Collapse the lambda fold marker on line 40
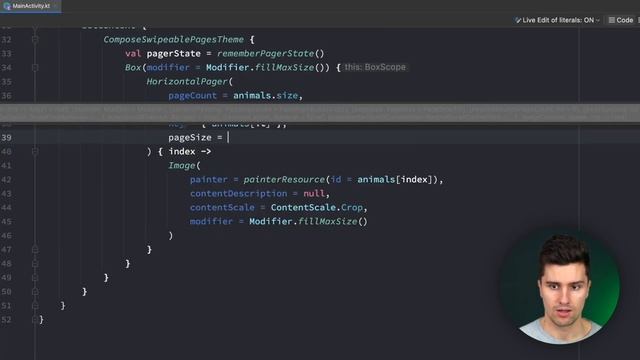The image size is (640, 360). tap(35, 151)
